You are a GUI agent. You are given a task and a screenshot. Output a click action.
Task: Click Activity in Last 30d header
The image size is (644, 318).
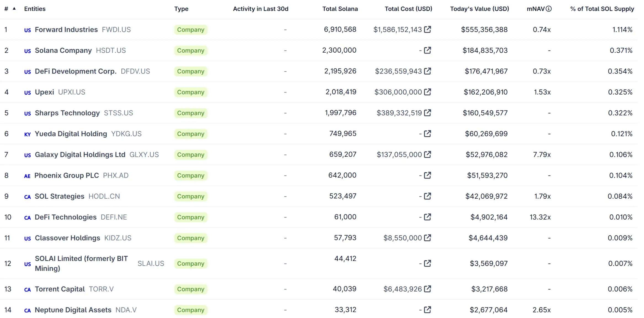pyautogui.click(x=260, y=9)
